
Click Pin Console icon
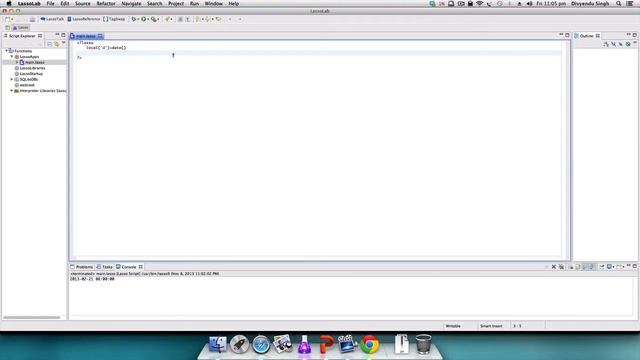(602, 267)
